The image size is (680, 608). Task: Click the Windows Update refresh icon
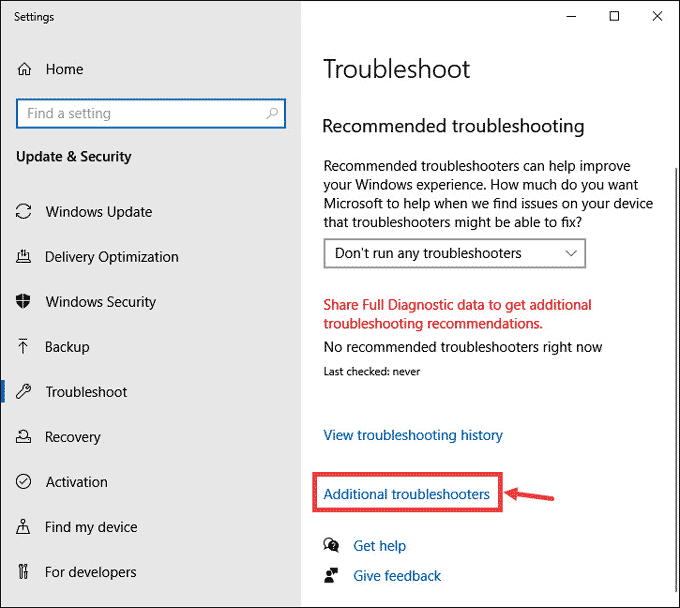pos(23,212)
